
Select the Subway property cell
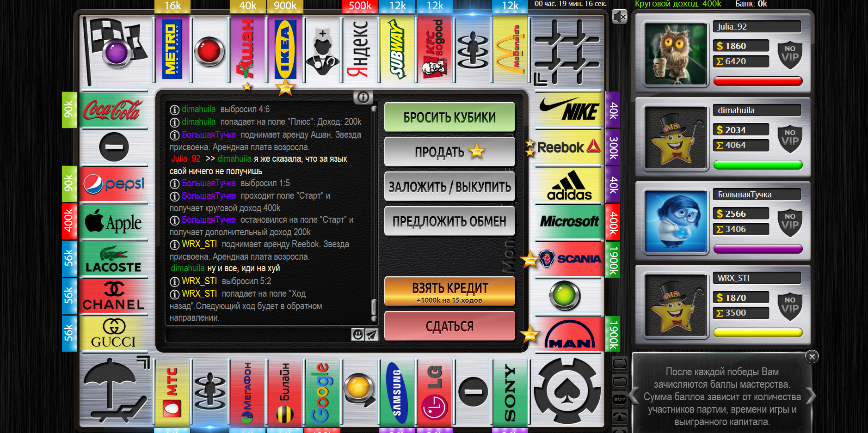tap(398, 49)
